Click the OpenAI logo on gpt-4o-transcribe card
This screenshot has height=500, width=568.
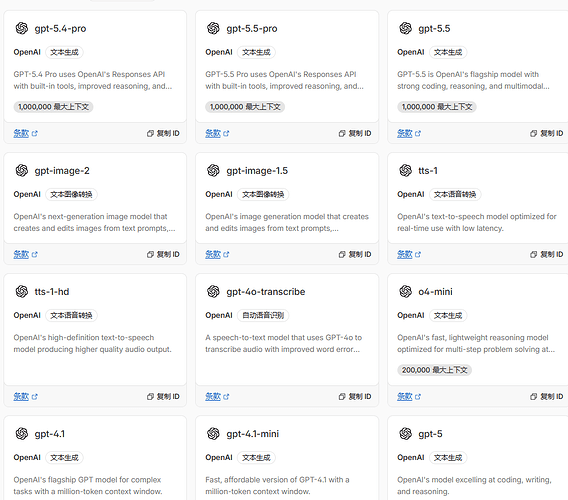coord(213,291)
